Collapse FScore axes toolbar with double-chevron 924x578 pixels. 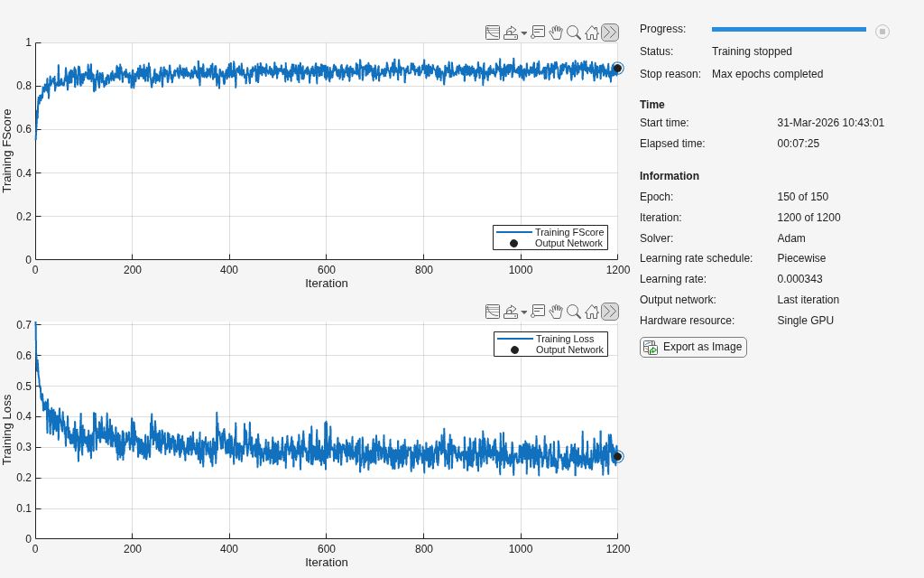[610, 33]
